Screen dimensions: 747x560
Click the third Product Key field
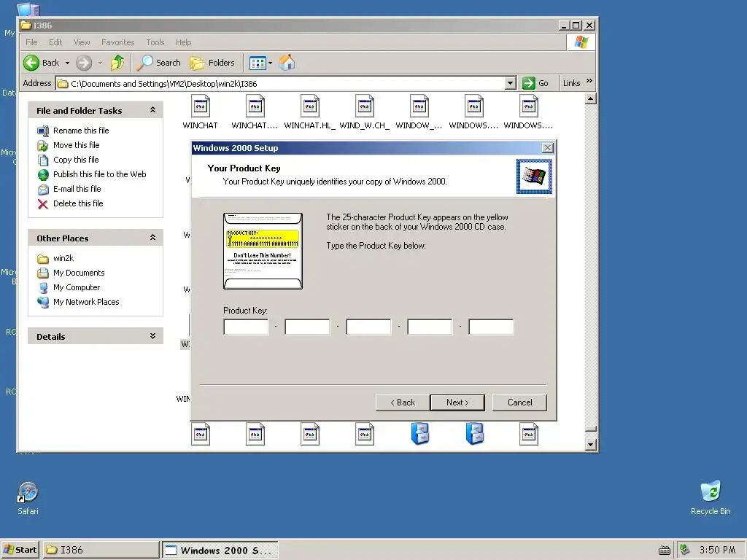click(x=368, y=327)
